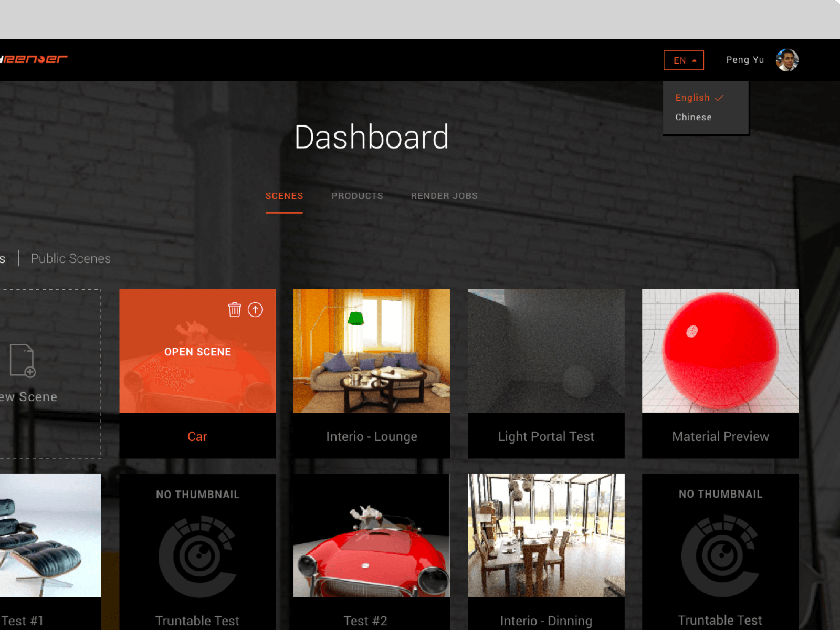Show the Public Scenes filter
This screenshot has width=840, height=630.
[71, 258]
